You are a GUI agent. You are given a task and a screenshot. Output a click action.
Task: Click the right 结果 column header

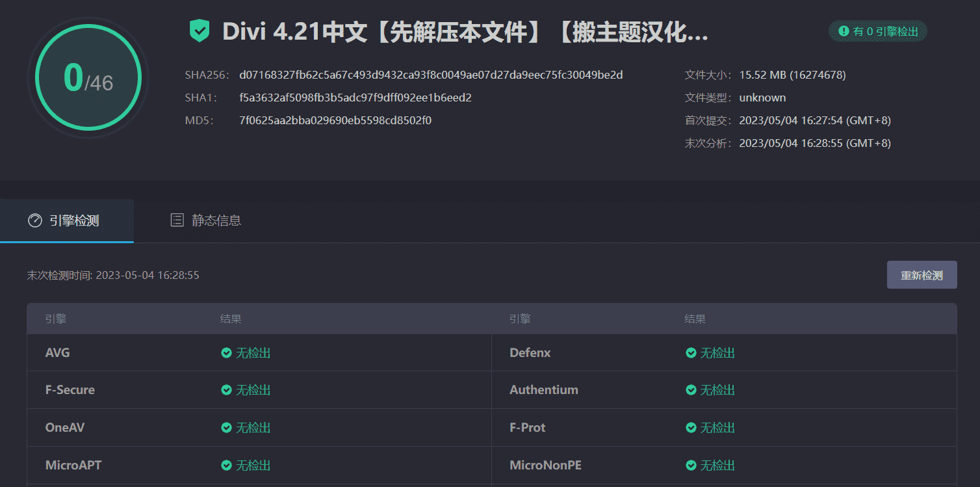point(695,319)
